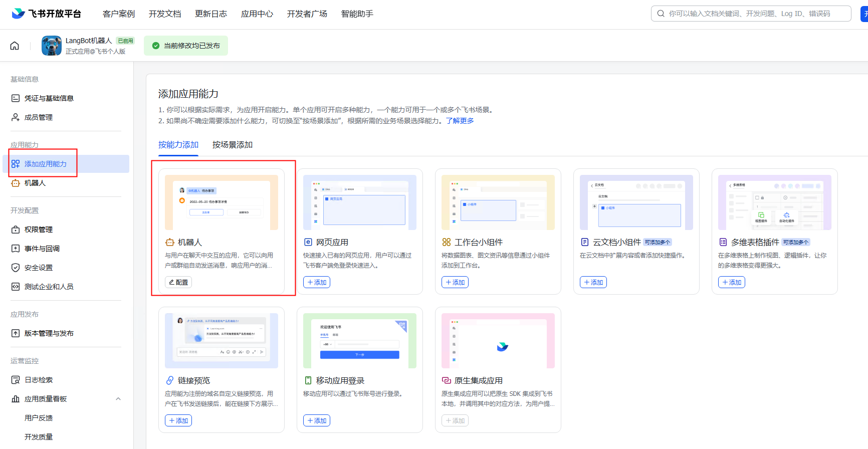Click the 日志检索 search icon
Viewport: 868px width, 449px height.
[16, 380]
